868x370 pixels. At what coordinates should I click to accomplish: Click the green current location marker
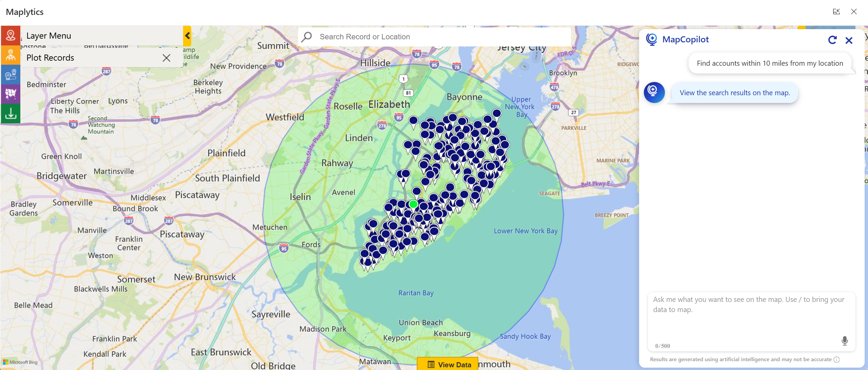point(413,204)
